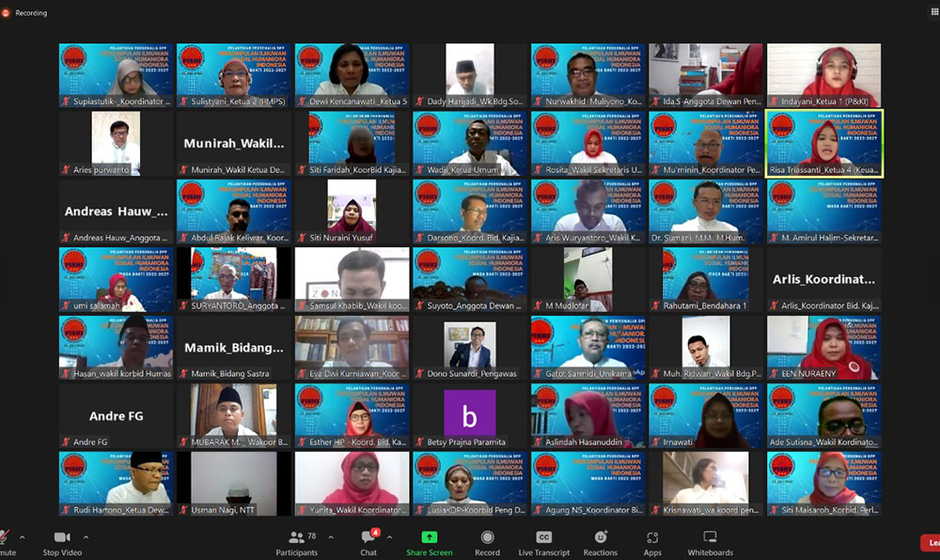Toggle camera with Stop Video

tap(62, 543)
